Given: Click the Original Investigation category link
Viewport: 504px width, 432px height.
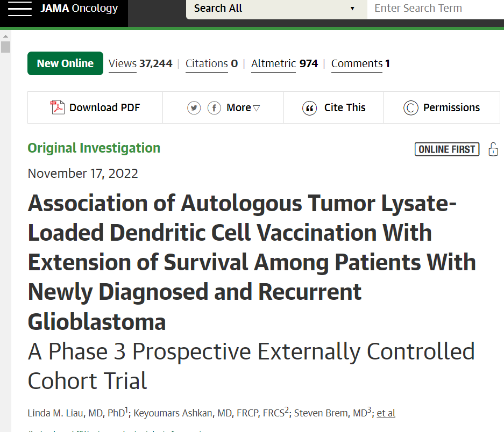Looking at the screenshot, I should coord(94,148).
